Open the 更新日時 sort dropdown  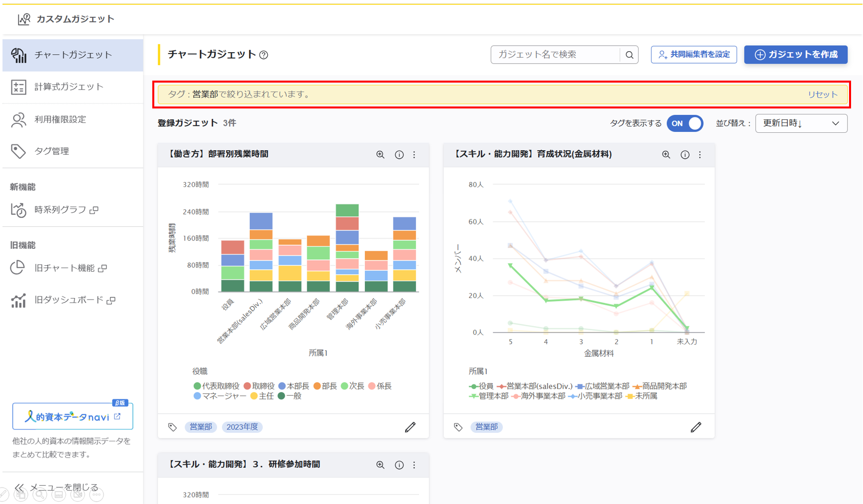[801, 123]
